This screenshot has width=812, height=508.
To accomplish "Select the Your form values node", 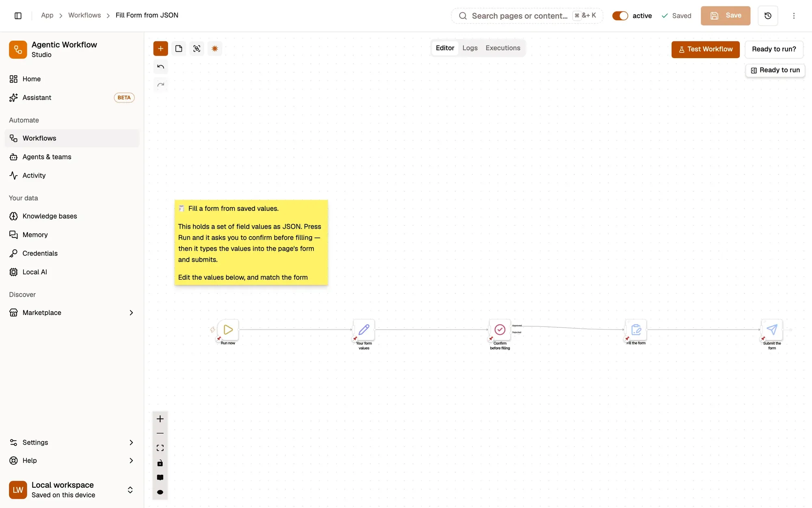I will tap(364, 330).
